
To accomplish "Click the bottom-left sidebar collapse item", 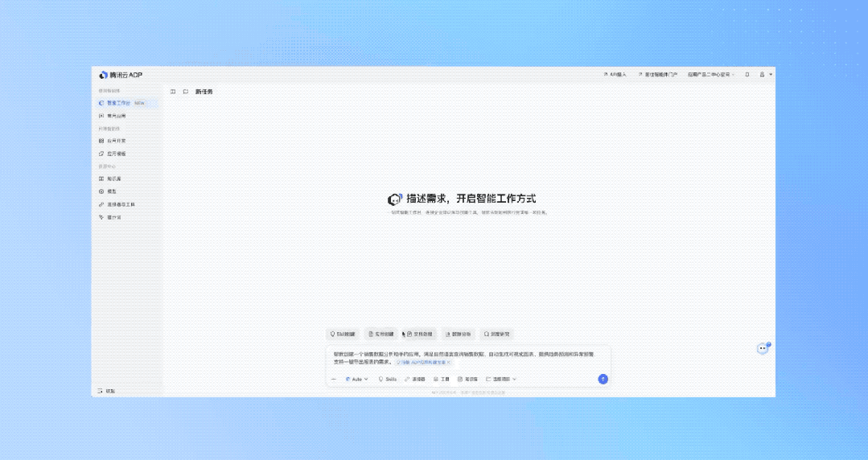I will point(107,391).
